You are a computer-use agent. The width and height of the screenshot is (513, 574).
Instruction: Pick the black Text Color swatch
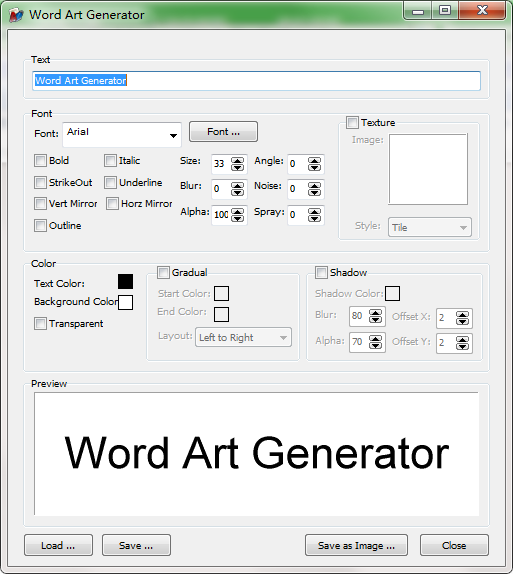tap(125, 282)
